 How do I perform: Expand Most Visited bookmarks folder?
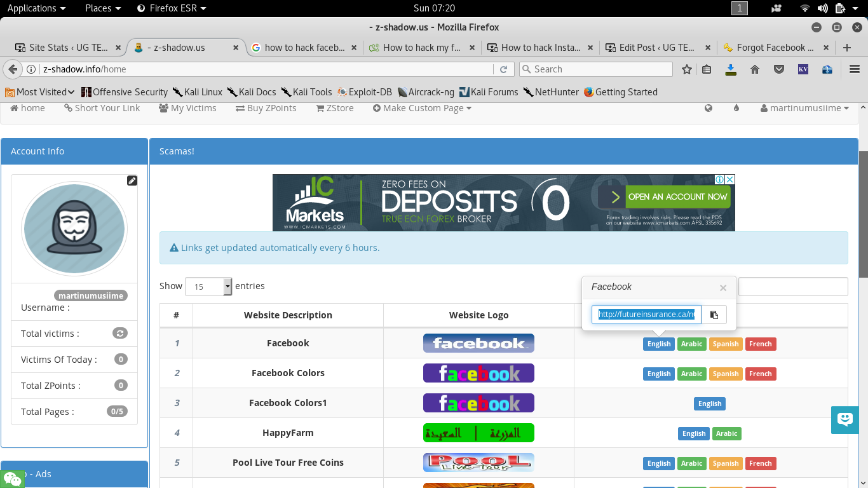tap(40, 92)
